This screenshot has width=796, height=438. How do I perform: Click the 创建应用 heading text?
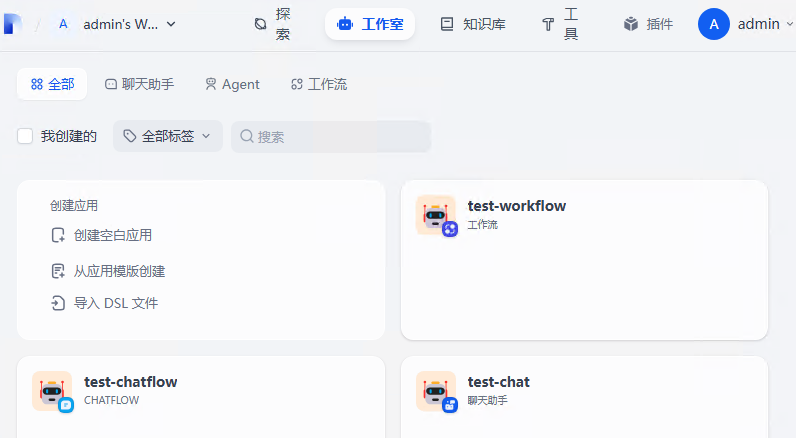(74, 206)
